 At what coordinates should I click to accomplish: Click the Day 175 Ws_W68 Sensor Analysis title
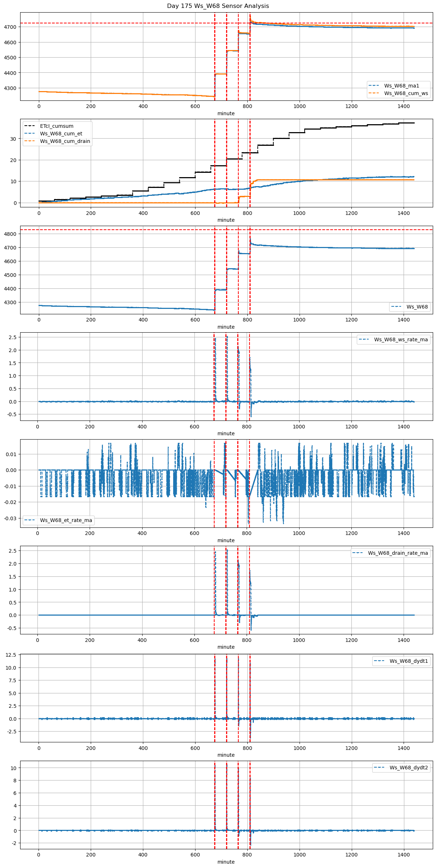pos(218,6)
